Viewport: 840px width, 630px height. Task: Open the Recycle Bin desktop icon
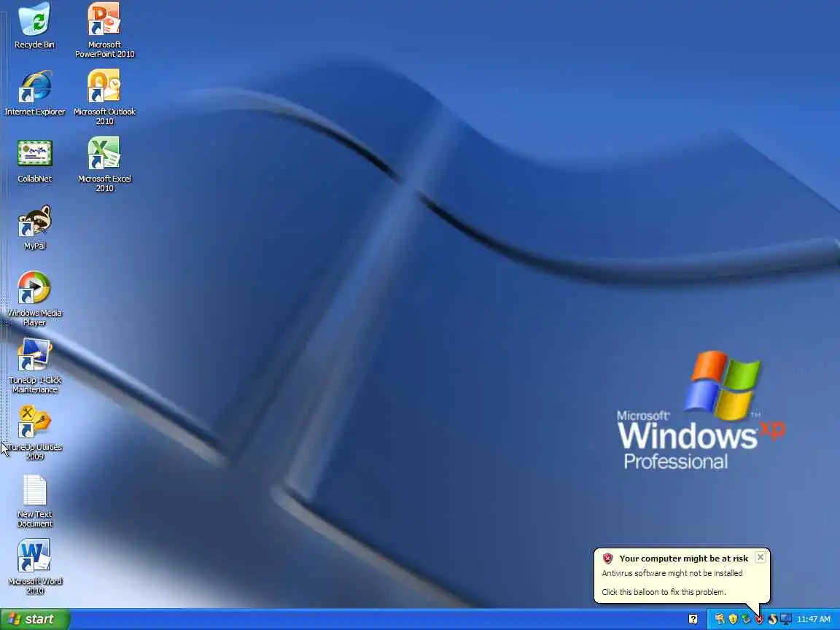35,26
